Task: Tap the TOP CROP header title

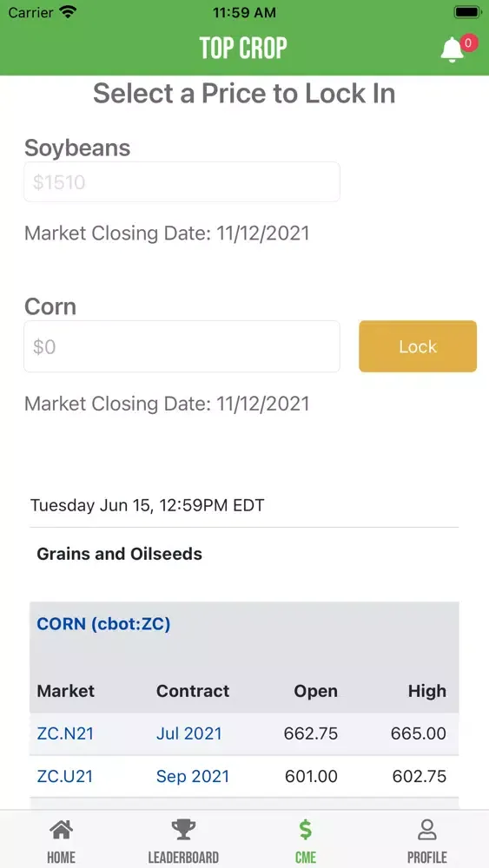Action: coord(244,48)
